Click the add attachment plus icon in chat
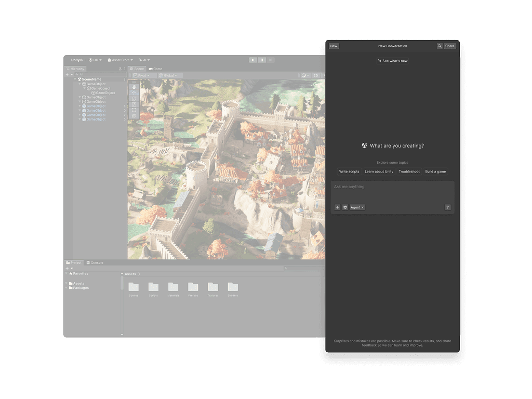The width and height of the screenshot is (532, 399). point(337,207)
